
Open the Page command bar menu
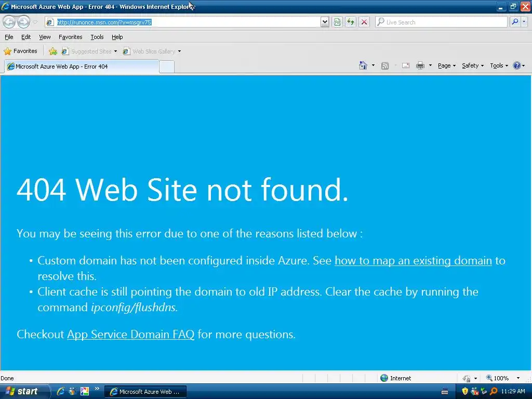tap(446, 65)
